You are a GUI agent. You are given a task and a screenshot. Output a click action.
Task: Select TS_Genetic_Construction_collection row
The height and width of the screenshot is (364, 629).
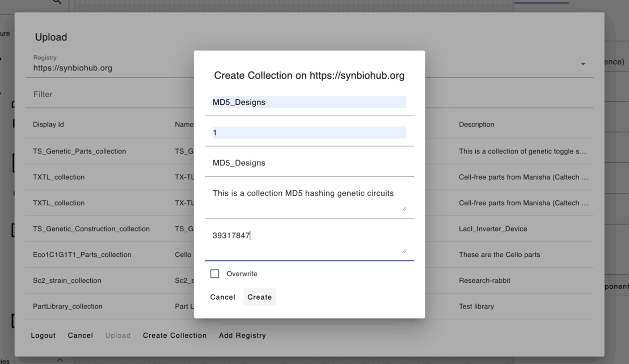309,229
